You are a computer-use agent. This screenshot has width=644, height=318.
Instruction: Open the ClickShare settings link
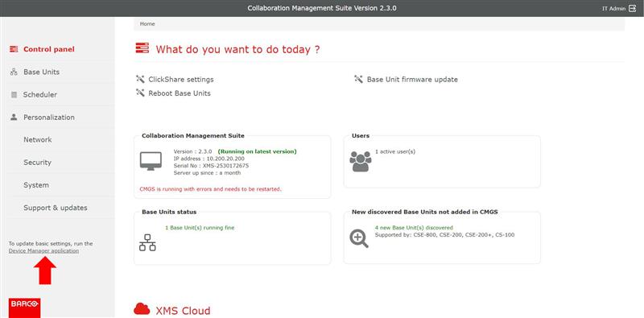coord(180,79)
